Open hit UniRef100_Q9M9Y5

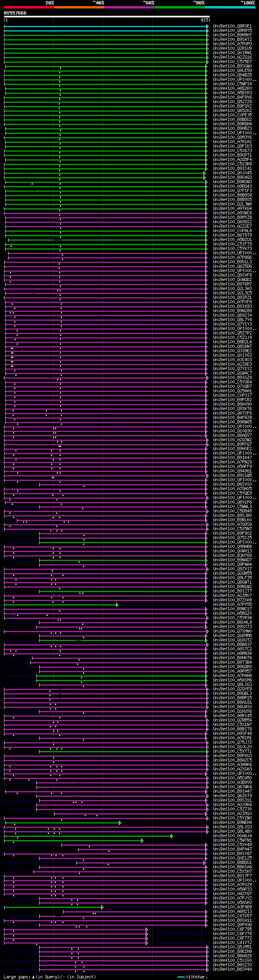coord(232,30)
